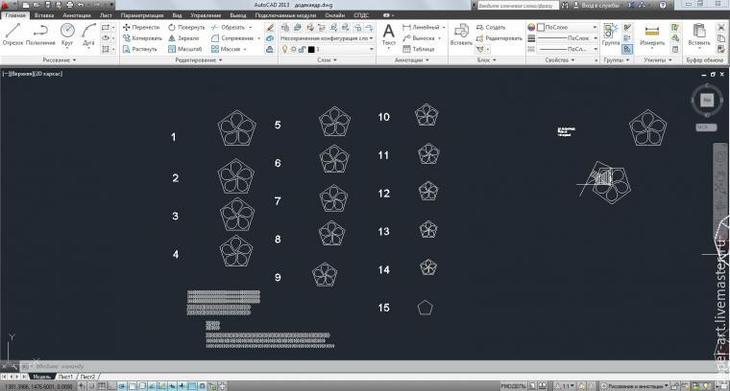Select the Масштаб scale tool
The width and height of the screenshot is (730, 391).
tap(185, 49)
